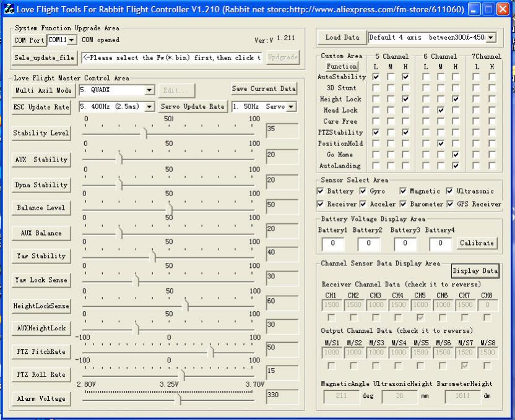Image resolution: width=515 pixels, height=420 pixels.
Task: Click the Updgrade button
Action: coord(283,58)
